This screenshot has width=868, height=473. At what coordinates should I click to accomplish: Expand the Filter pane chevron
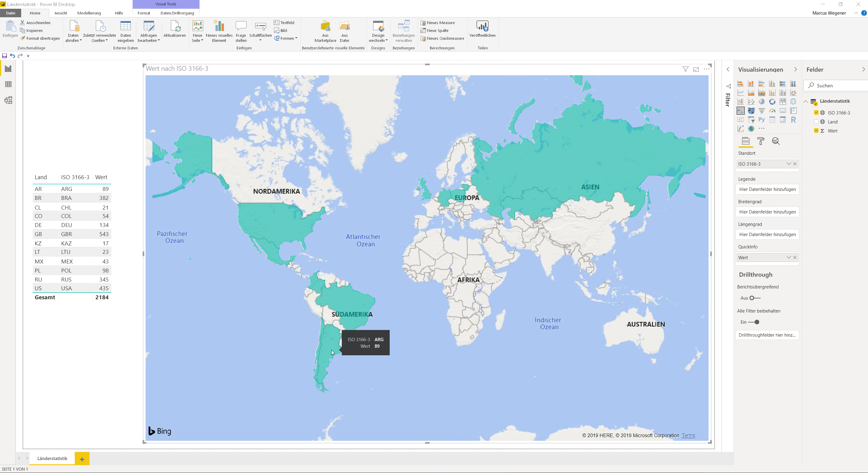[x=728, y=69]
